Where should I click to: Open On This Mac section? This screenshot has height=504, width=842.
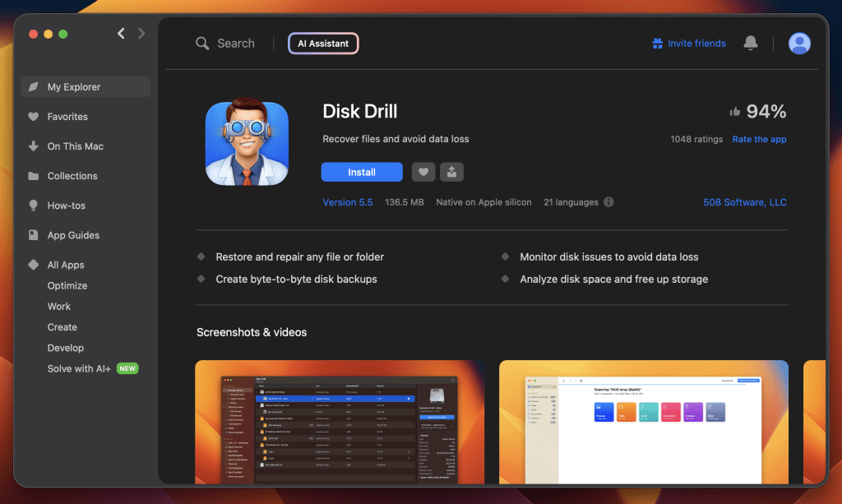tap(75, 146)
